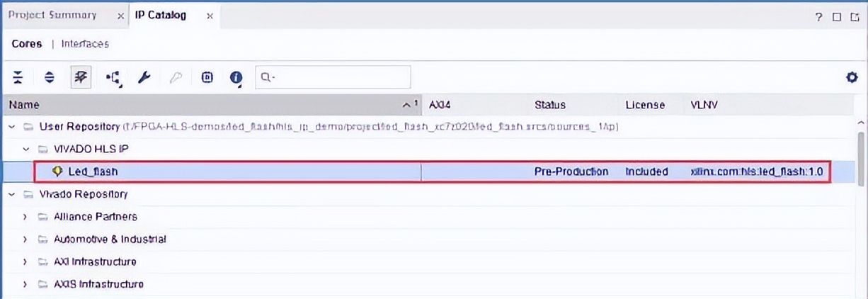This screenshot has width=868, height=299.
Task: Switch to the Interfaces view
Action: pyautogui.click(x=85, y=44)
